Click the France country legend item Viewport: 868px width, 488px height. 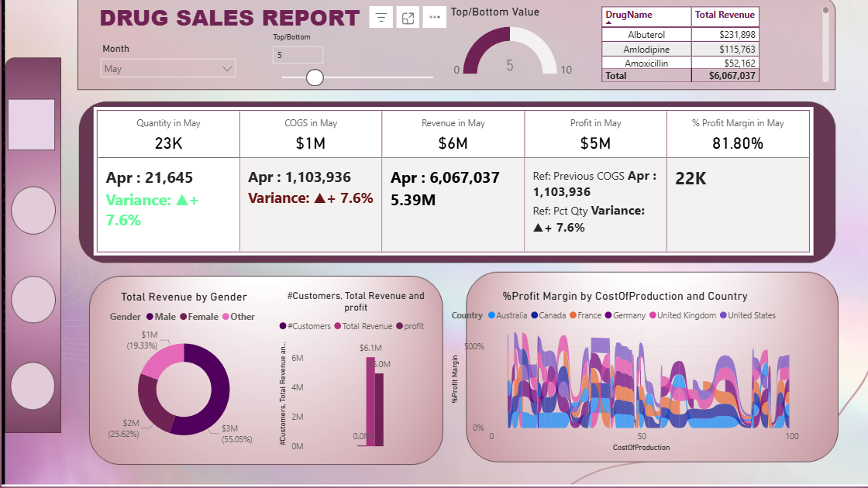click(586, 315)
